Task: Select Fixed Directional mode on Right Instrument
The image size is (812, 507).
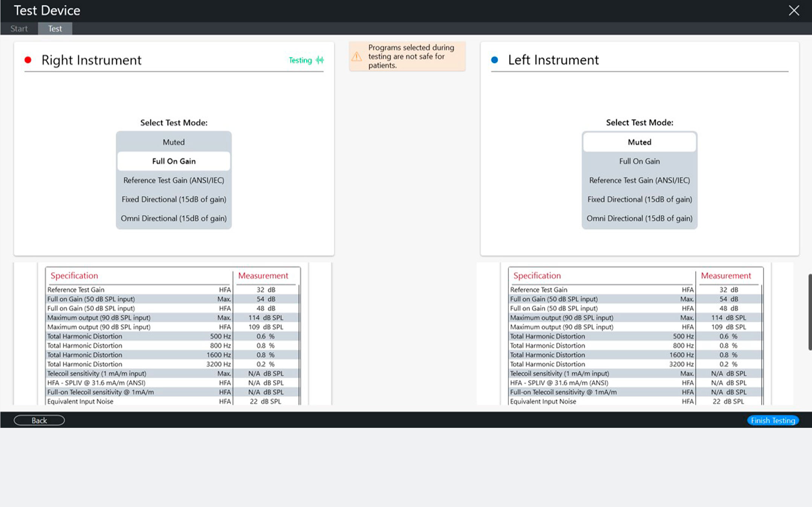Action: [174, 199]
